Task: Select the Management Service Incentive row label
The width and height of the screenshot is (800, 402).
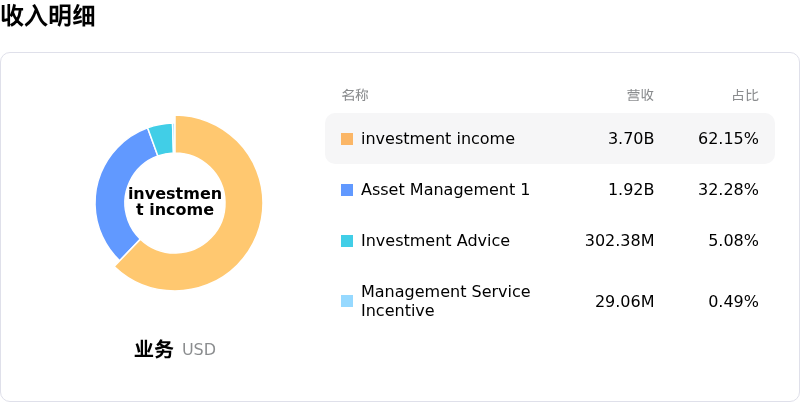Action: click(x=445, y=301)
